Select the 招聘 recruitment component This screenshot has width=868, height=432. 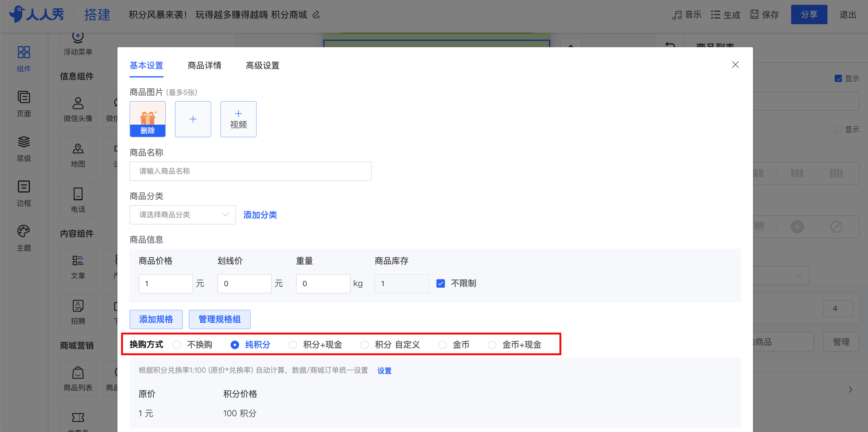[x=78, y=312]
